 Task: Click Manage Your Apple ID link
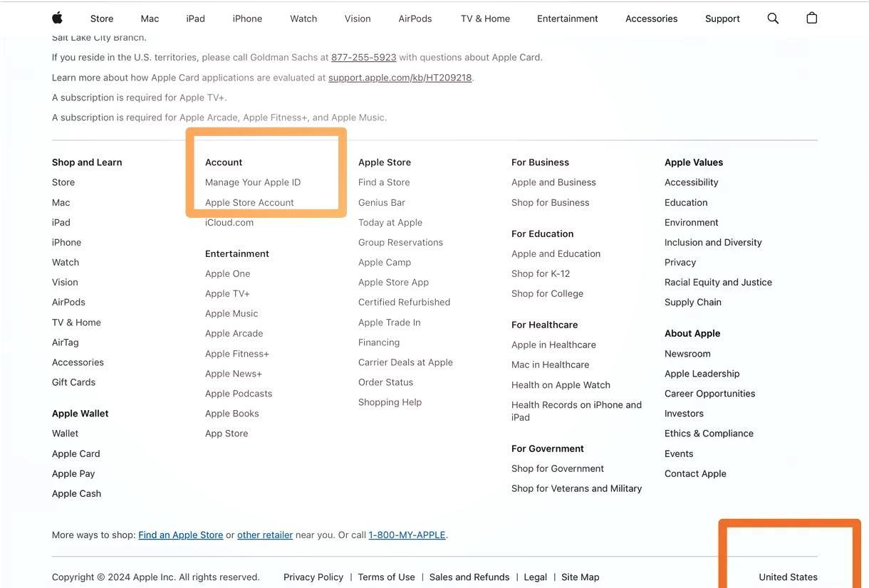253,182
